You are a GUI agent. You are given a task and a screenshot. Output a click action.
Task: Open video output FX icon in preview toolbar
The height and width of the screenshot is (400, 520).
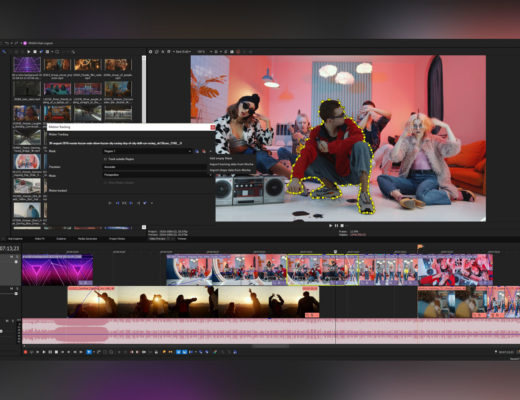click(x=163, y=52)
